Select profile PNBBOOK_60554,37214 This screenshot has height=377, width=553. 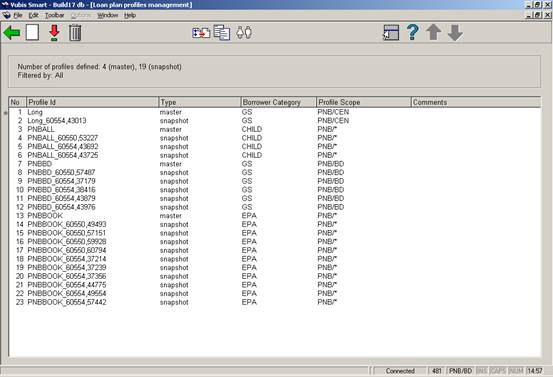tap(275, 259)
